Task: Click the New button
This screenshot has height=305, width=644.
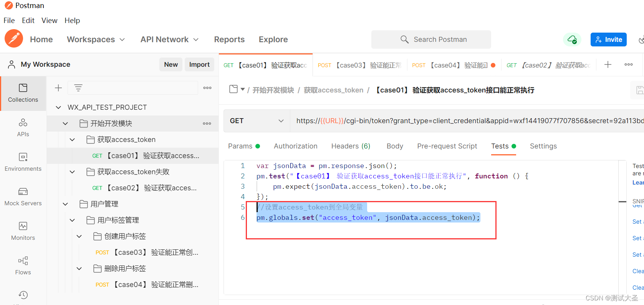Action: 171,64
